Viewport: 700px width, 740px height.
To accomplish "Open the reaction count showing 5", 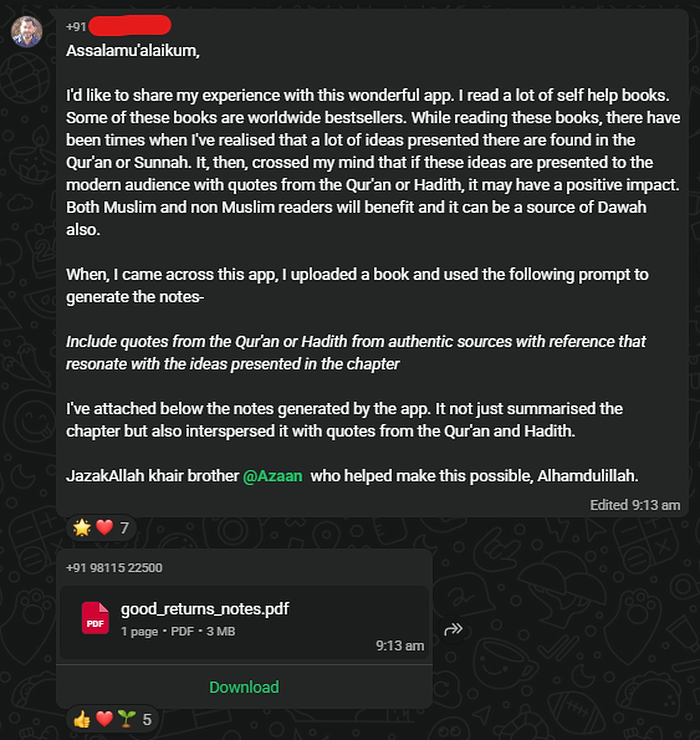I will 147,719.
